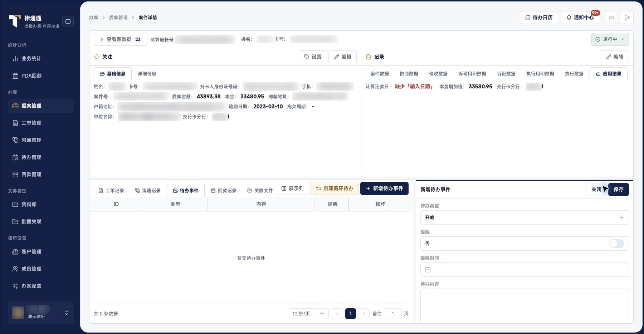Open 回款管理 in sidebar
This screenshot has height=334, width=644.
click(41, 175)
